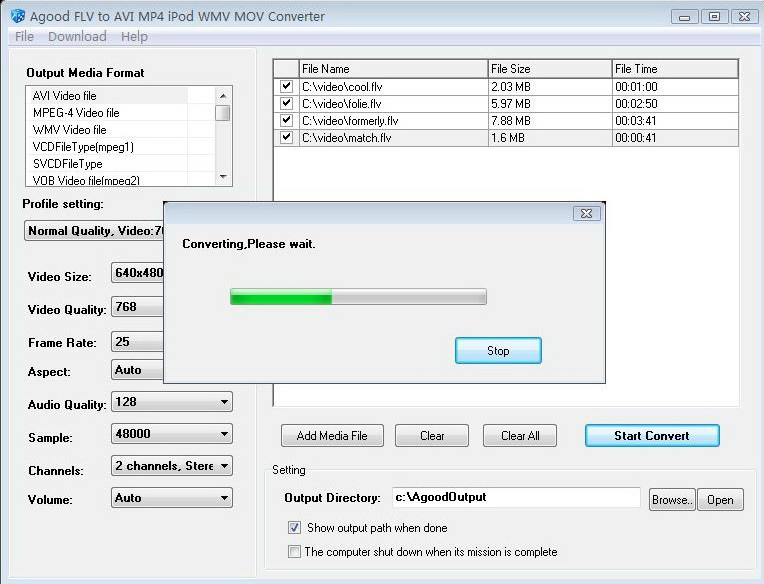
Task: Click the format list scrollbar thumb
Action: tap(223, 113)
